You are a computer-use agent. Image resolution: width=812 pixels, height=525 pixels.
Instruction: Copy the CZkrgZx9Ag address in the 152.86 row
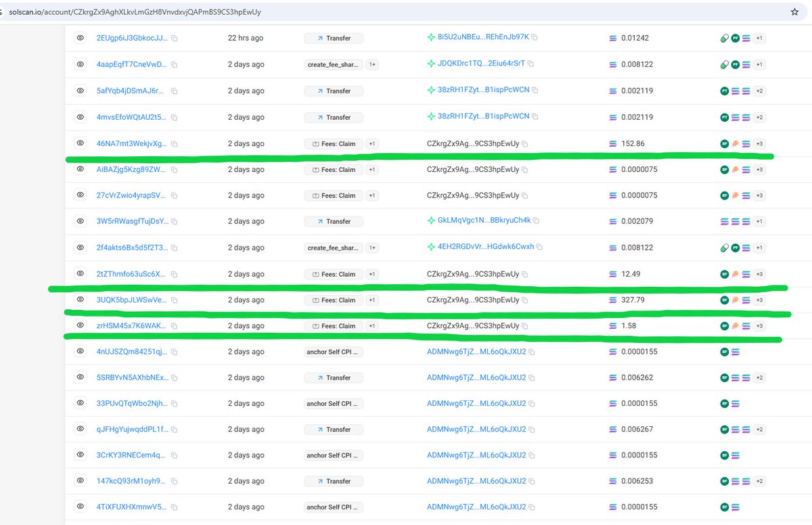[525, 143]
